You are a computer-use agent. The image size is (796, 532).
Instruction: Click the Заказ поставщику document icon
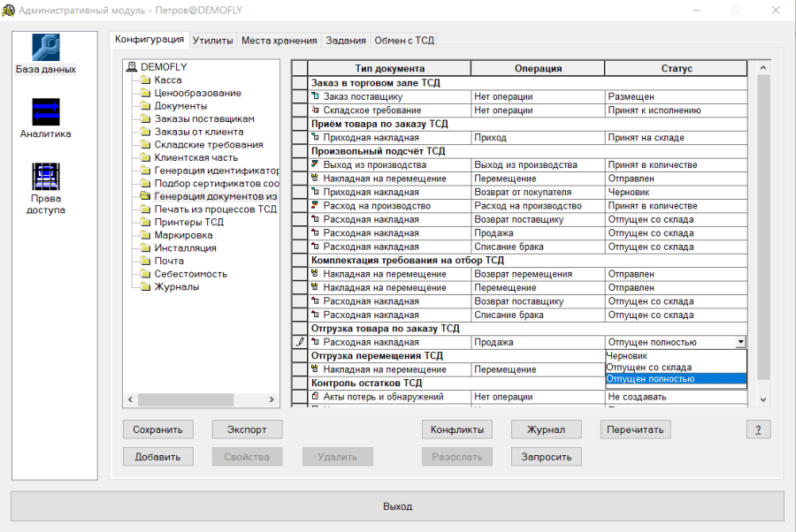(315, 97)
